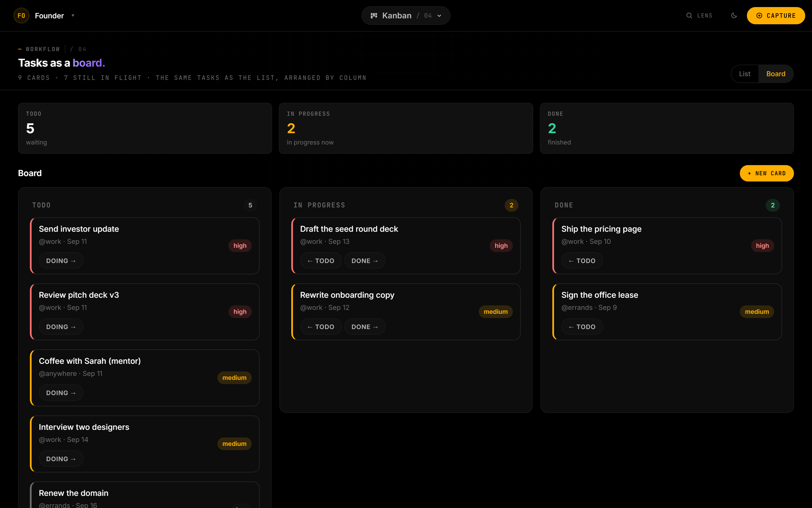
Task: Click the DONE column count badge 2
Action: tap(773, 205)
